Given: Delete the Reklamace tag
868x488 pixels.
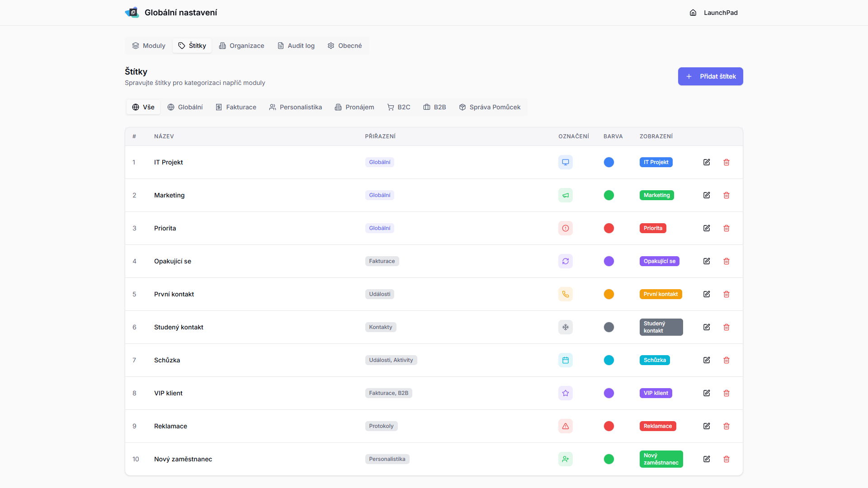Looking at the screenshot, I should click(x=726, y=426).
